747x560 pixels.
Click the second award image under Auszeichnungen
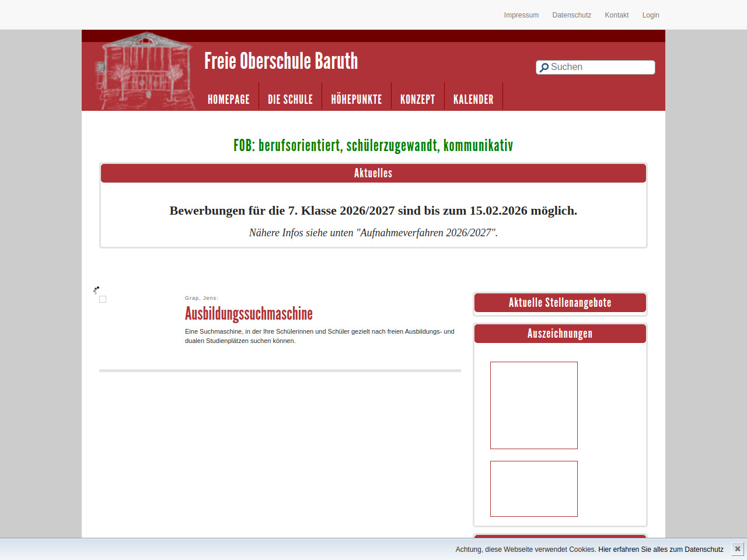[x=533, y=489]
